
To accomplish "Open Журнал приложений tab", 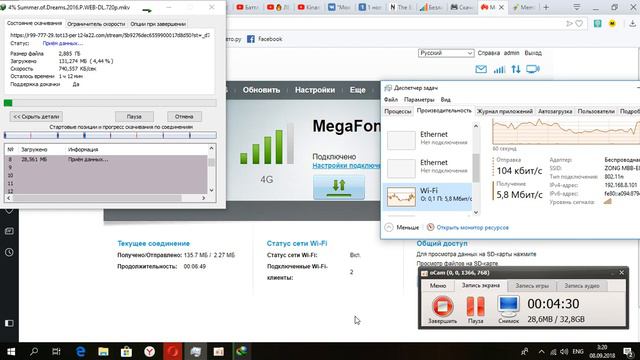I will click(505, 111).
